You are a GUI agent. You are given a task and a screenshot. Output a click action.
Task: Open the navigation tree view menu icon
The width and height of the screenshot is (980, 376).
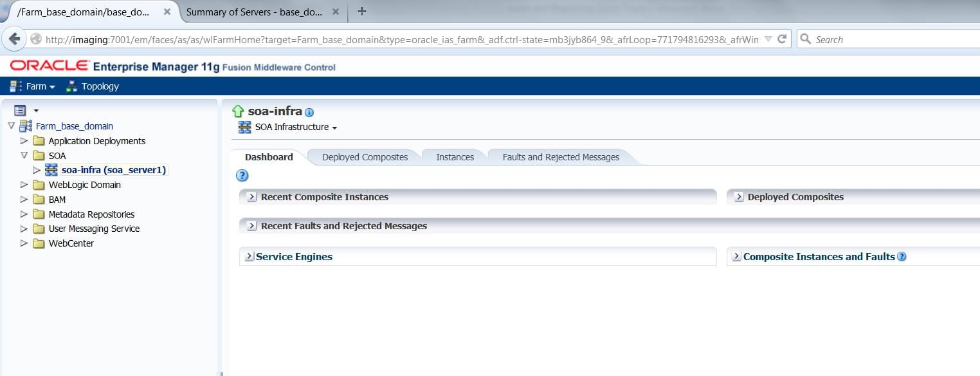(x=20, y=111)
